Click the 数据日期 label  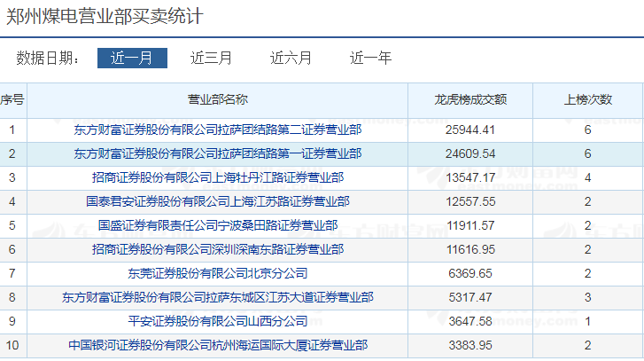click(x=48, y=58)
